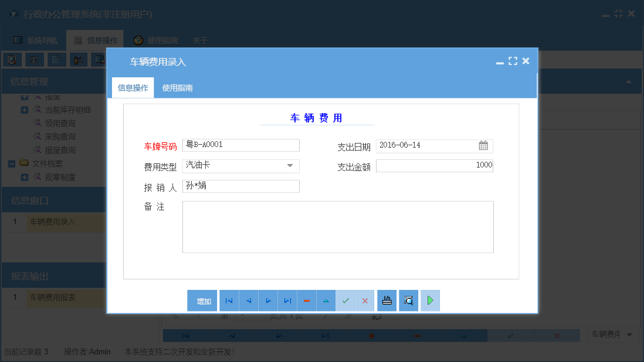Collapse the 文件档案 folder node
The image size is (644, 362).
(11, 163)
